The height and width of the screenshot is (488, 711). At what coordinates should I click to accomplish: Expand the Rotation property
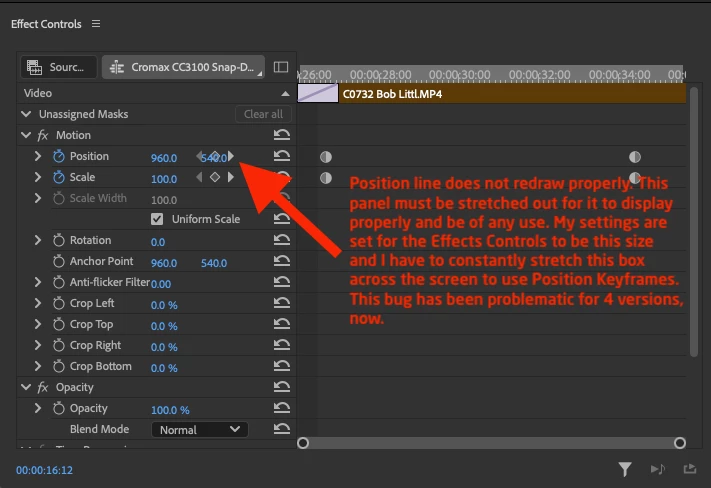click(x=38, y=240)
